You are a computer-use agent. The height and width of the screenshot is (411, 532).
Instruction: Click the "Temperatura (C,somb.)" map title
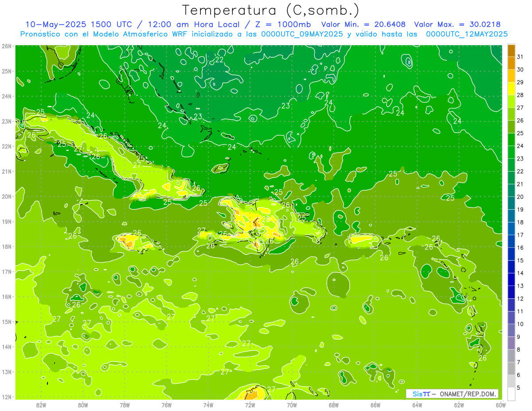pyautogui.click(x=270, y=10)
